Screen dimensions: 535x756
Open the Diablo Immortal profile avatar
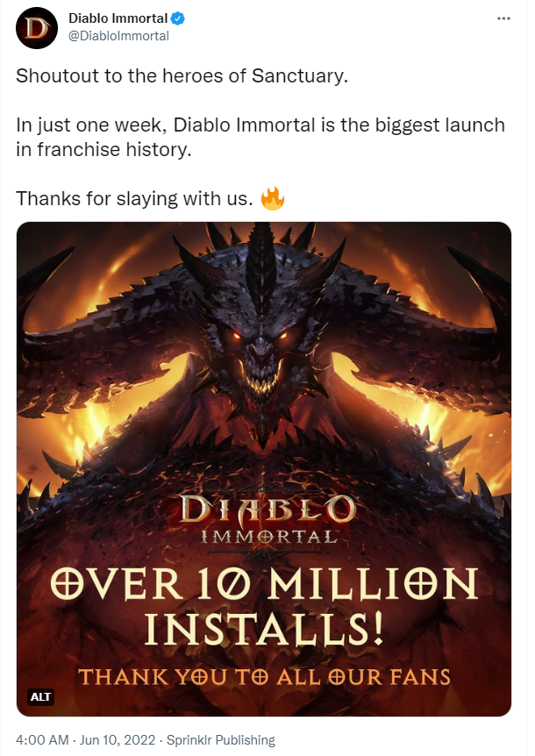tap(37, 27)
